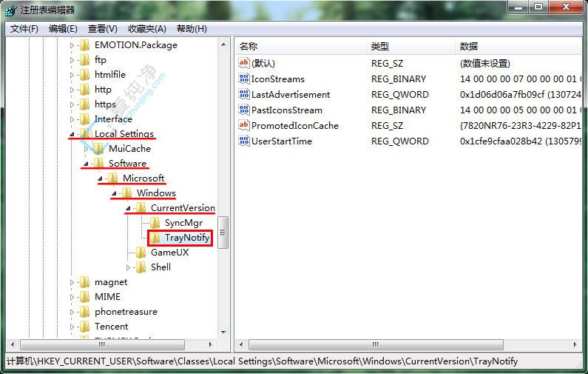Collapse the Local Settings key
Viewport: 588px width, 374px height.
71,135
